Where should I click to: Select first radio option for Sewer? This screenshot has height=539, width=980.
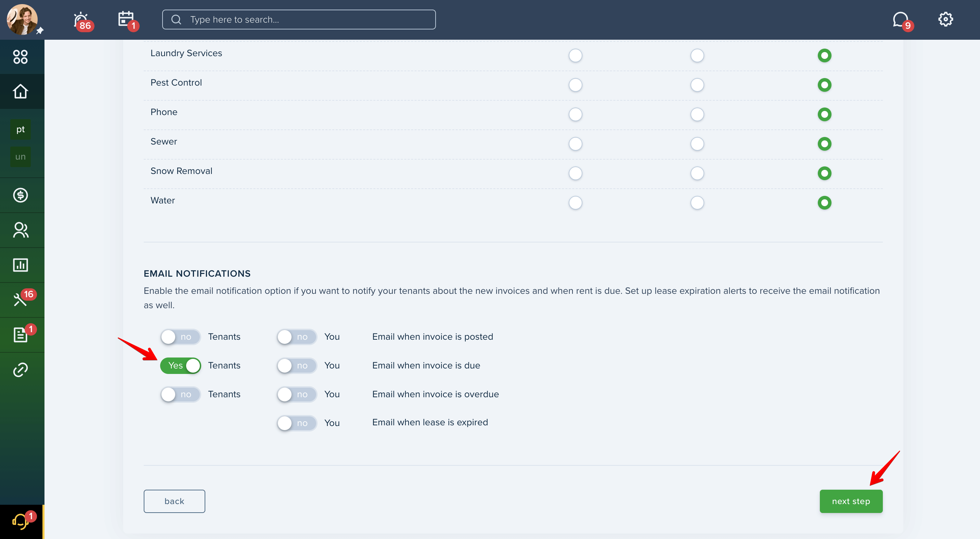575,144
